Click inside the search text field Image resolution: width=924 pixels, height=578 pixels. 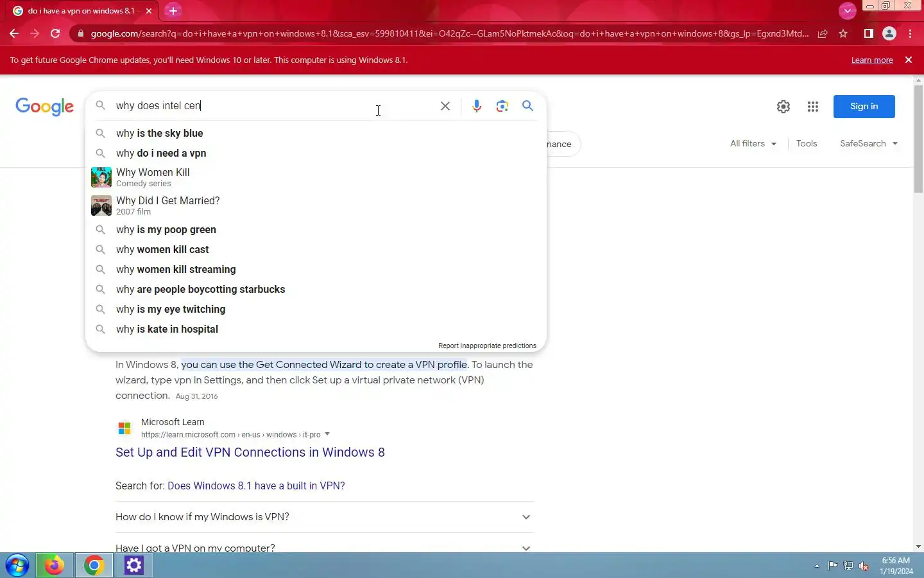point(273,106)
